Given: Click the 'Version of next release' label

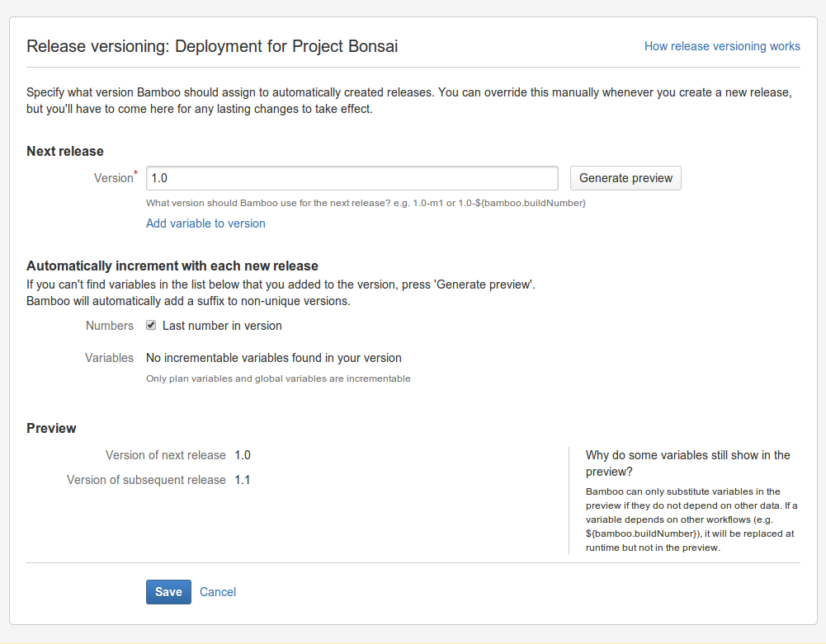Looking at the screenshot, I should coord(165,455).
